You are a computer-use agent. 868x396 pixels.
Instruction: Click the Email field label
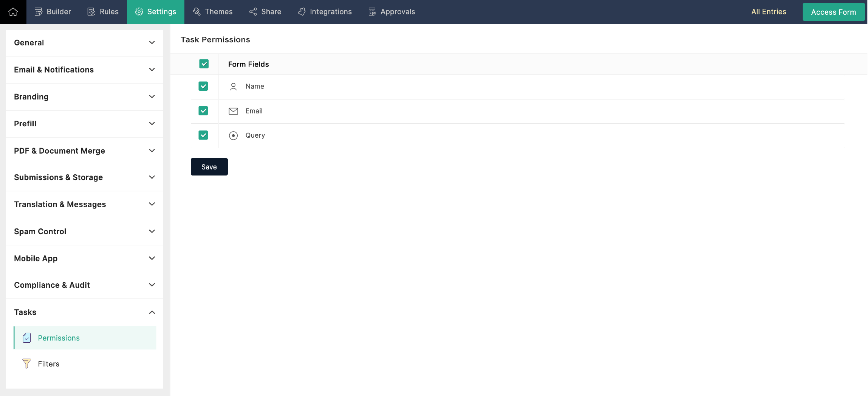coord(254,111)
